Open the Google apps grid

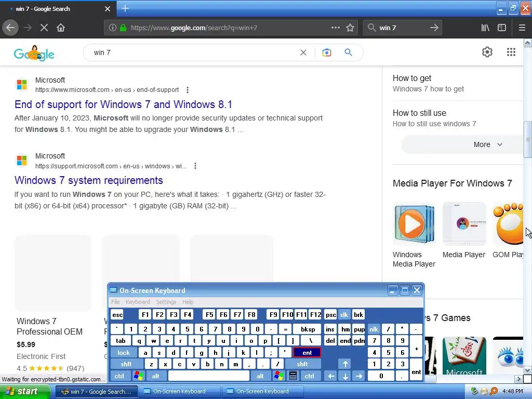[x=511, y=52]
